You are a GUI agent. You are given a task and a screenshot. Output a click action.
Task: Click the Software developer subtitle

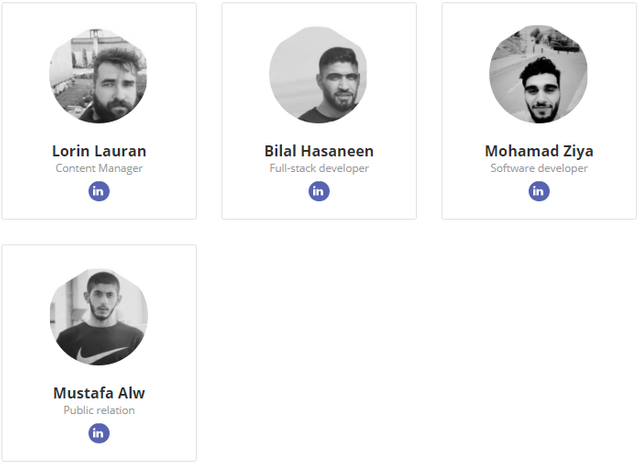click(539, 168)
